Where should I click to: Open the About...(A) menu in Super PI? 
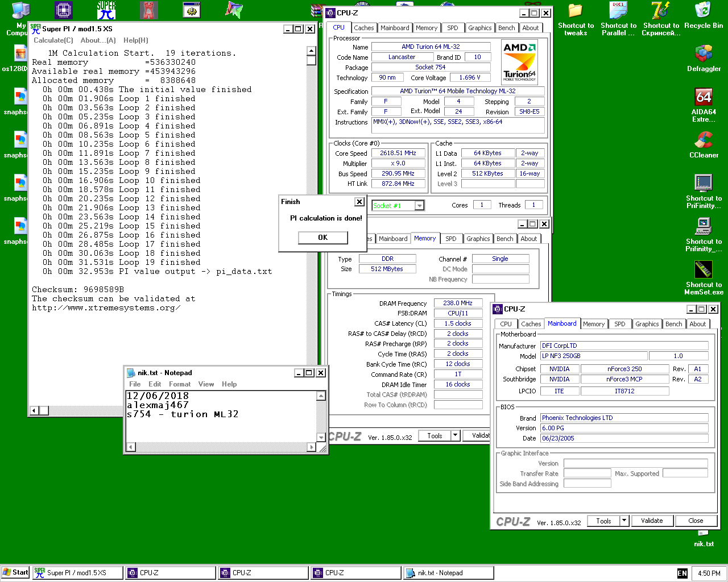point(98,40)
